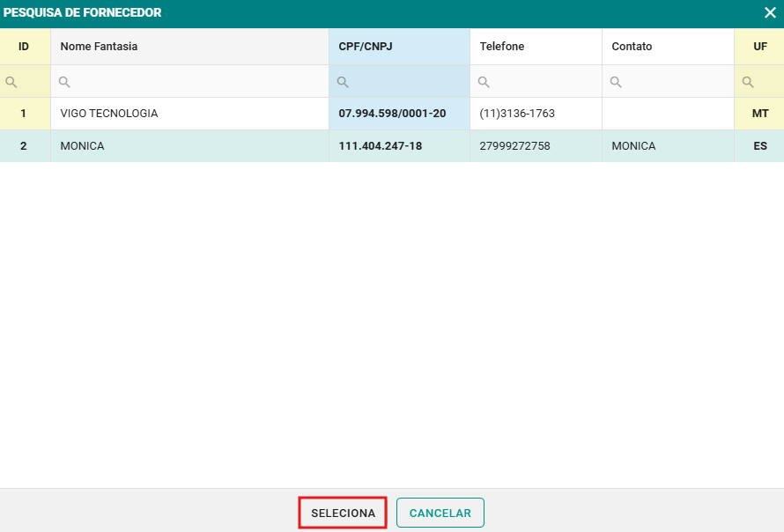Click magnifier icon under Contato column
784x532 pixels.
point(616,82)
